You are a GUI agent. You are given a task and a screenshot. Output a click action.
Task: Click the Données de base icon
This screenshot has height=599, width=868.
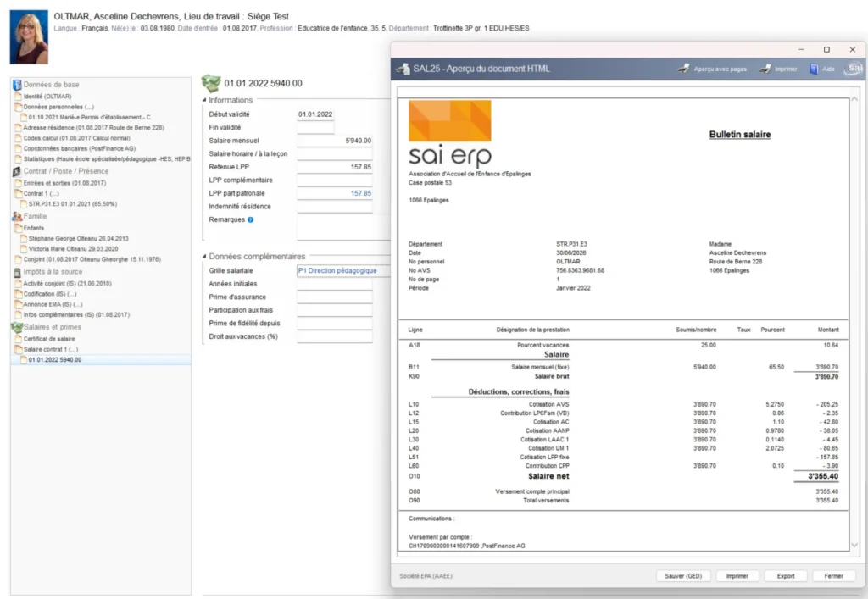click(17, 85)
